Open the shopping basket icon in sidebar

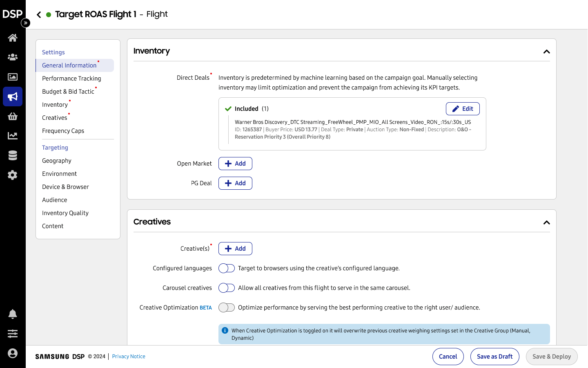point(13,117)
